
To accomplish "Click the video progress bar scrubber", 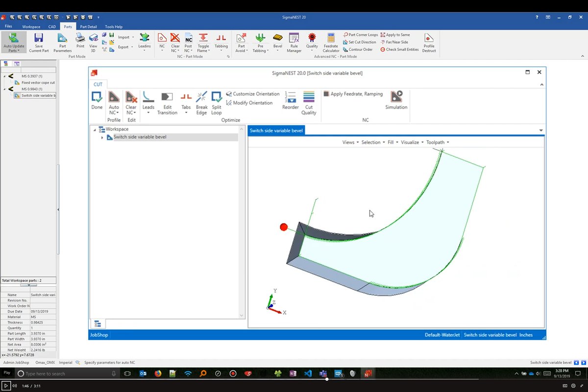I will (x=327, y=379).
